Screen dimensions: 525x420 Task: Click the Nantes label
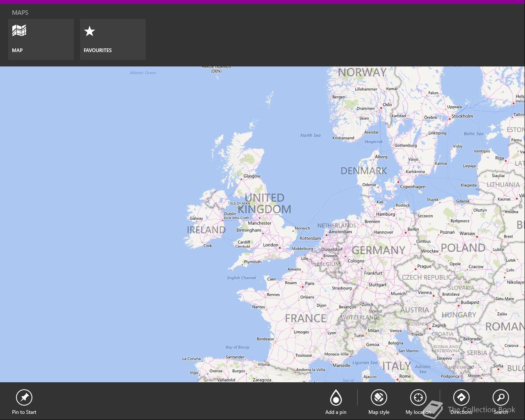click(258, 307)
